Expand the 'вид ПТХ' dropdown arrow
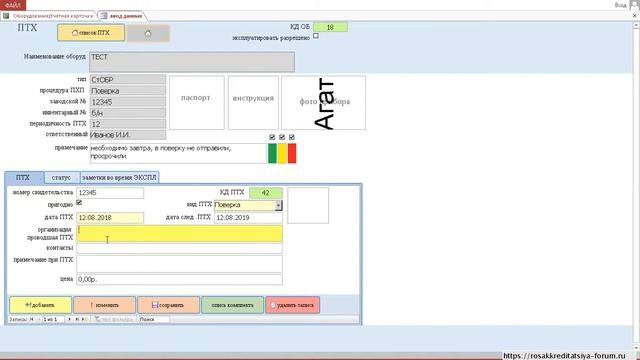This screenshot has height=360, width=640. click(278, 205)
